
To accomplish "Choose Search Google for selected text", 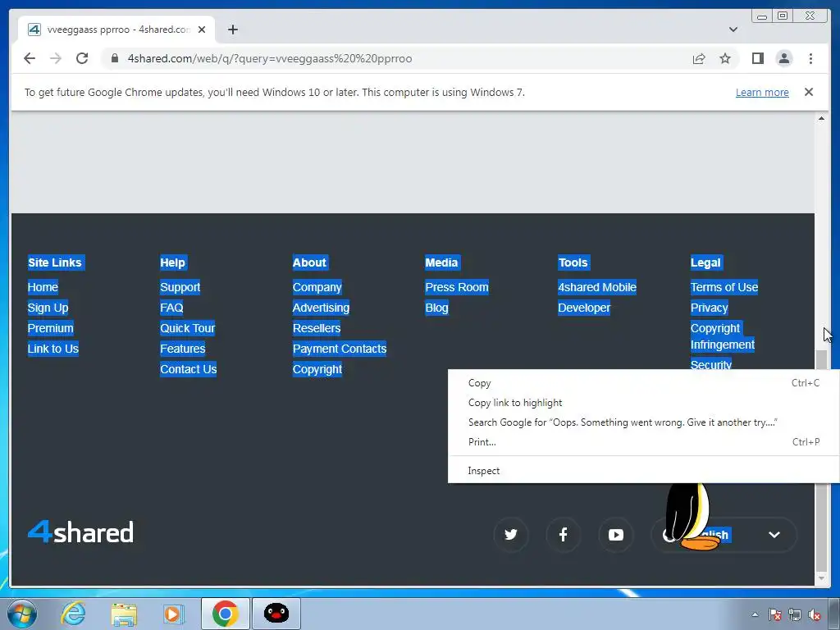I will pos(643,422).
